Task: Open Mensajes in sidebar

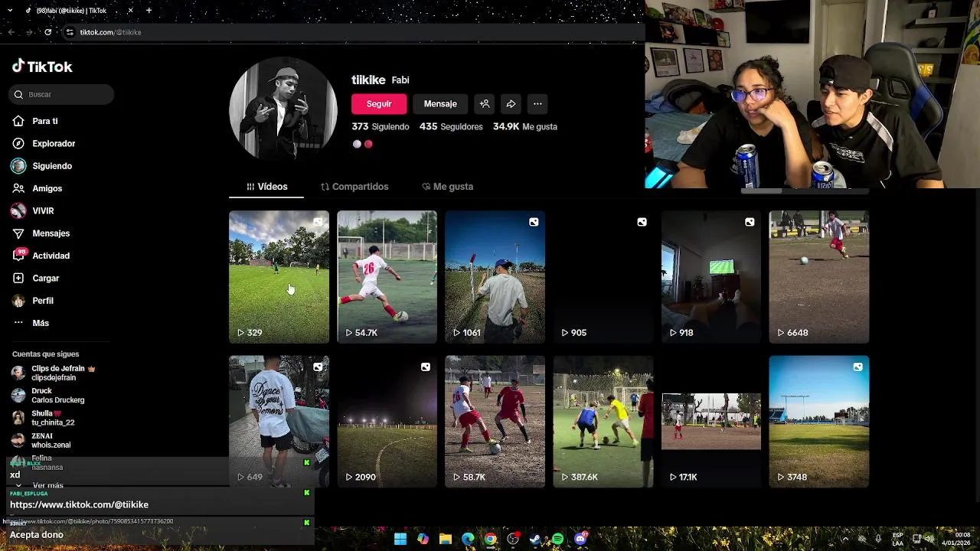Action: coord(51,233)
